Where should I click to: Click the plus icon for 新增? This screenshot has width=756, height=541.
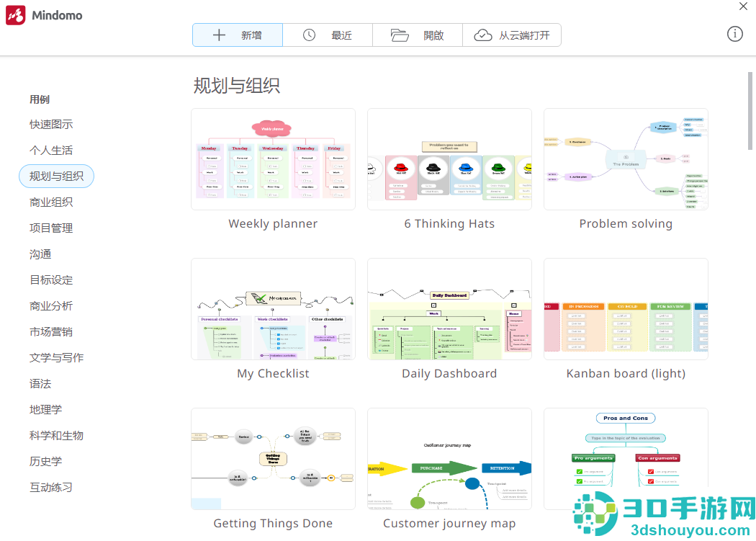(219, 35)
